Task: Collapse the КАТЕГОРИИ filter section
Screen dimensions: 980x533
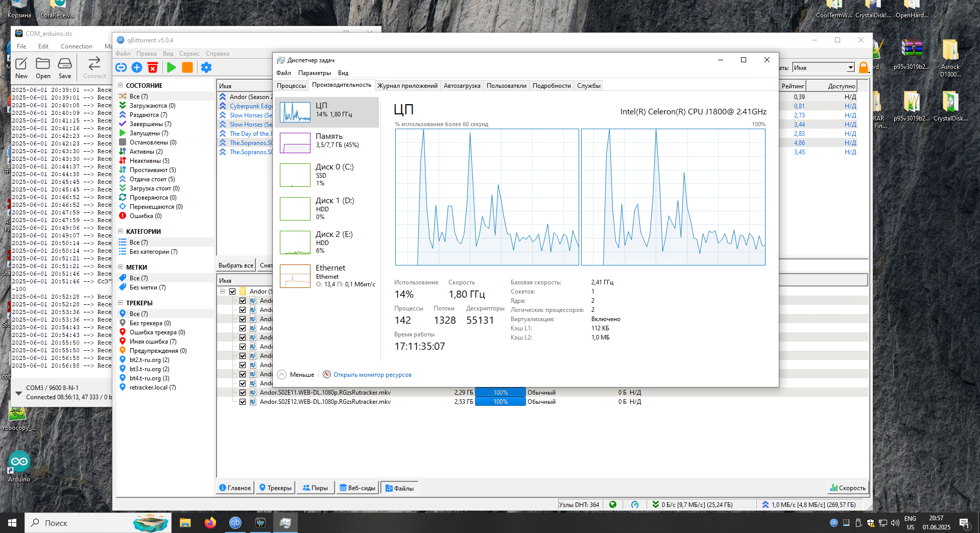Action: coord(121,232)
